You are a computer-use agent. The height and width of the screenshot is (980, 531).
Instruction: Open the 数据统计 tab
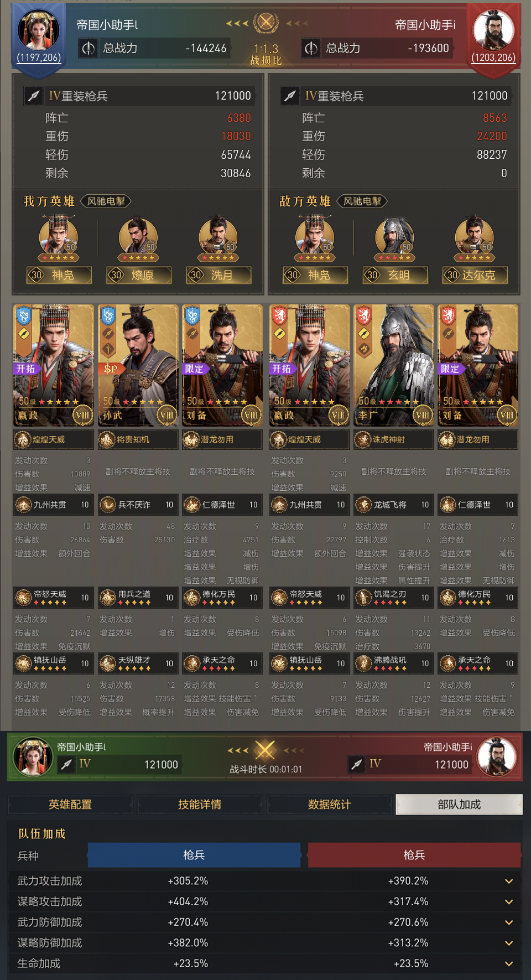330,805
